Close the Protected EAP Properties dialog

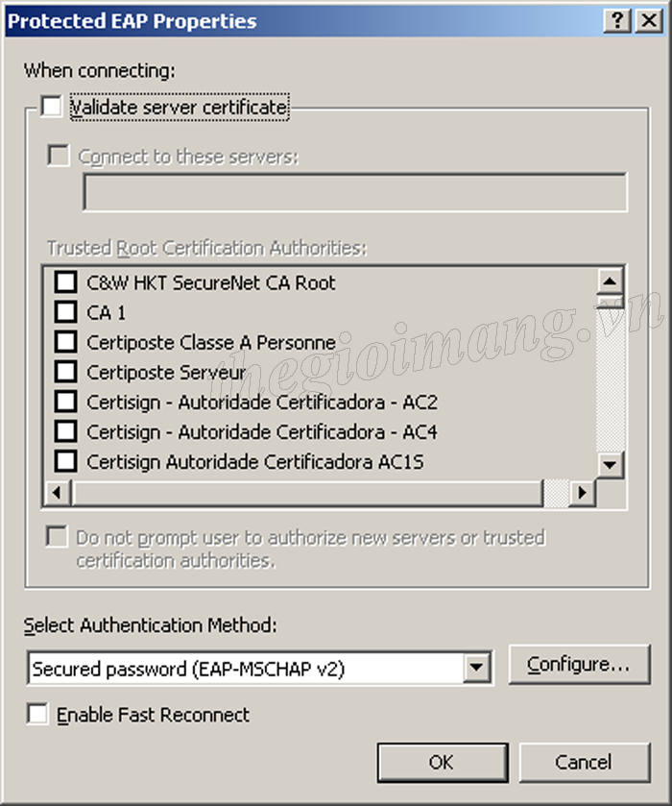coord(649,21)
